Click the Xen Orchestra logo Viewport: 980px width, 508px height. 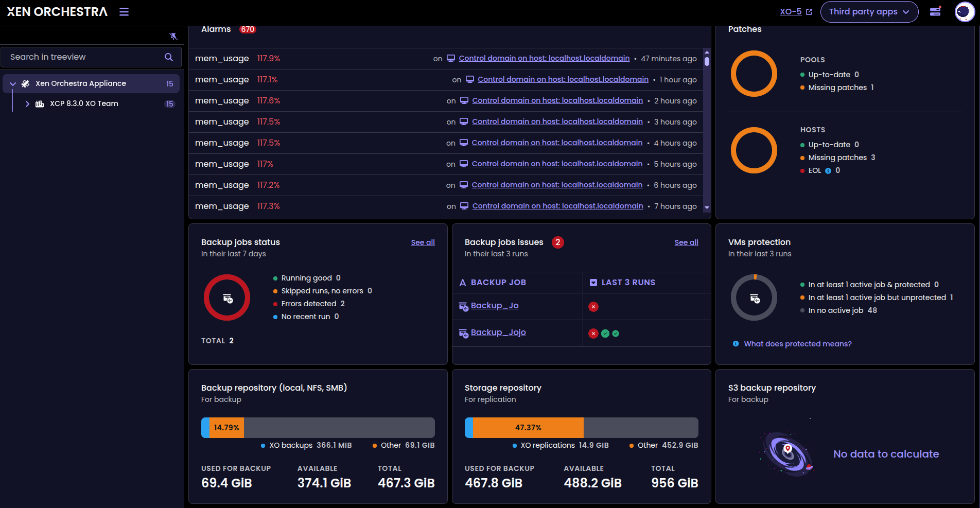(x=57, y=12)
